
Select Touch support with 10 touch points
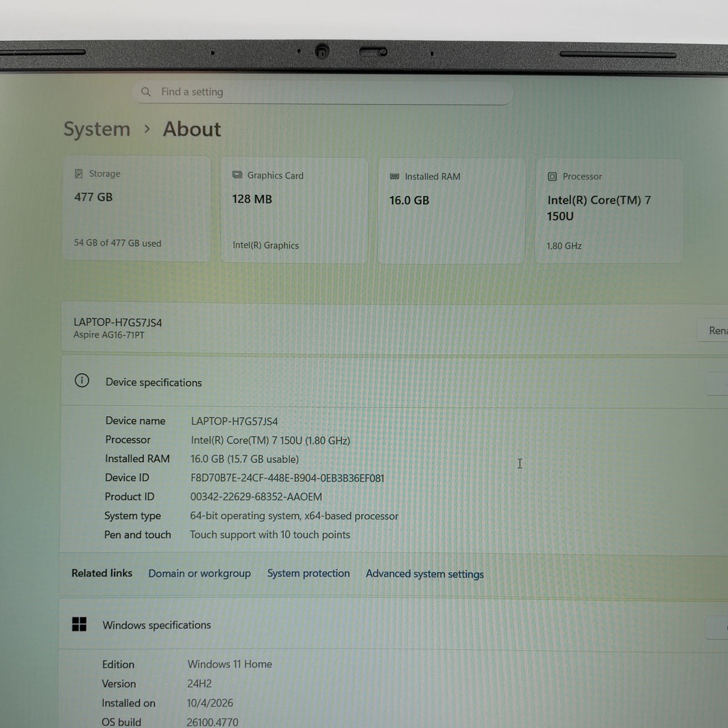pyautogui.click(x=270, y=534)
